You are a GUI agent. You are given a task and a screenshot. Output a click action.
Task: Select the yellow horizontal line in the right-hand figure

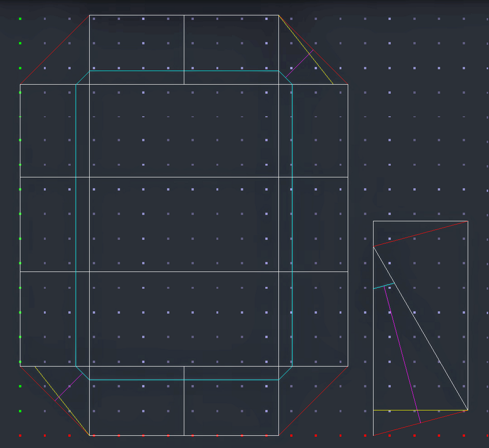(420, 410)
